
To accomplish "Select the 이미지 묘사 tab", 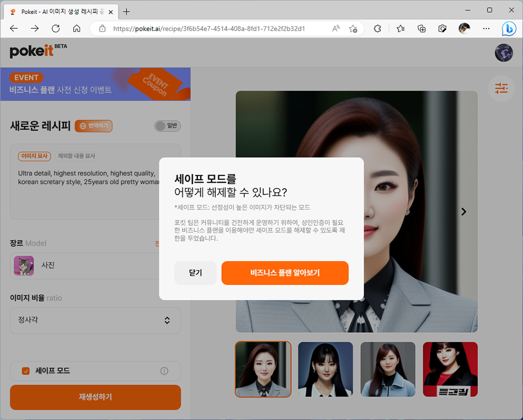I will [x=35, y=156].
